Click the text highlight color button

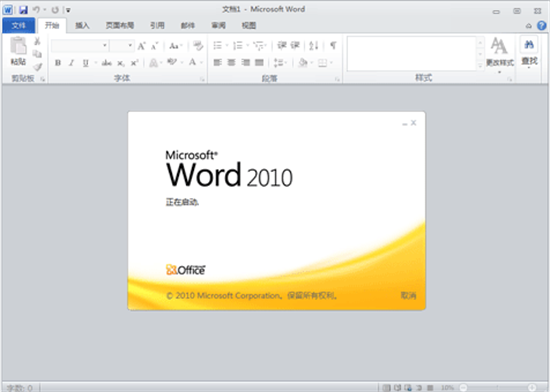click(172, 63)
